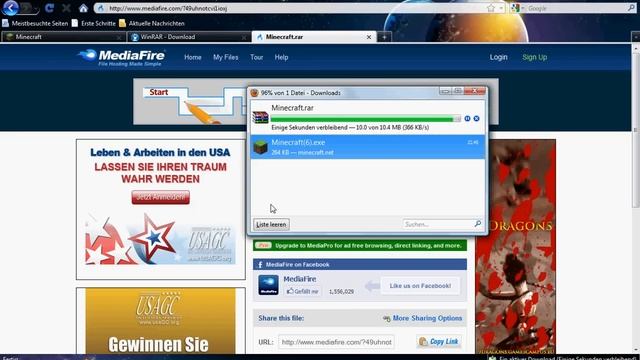The height and width of the screenshot is (360, 640).
Task: Click the search magnifier in Downloads window
Action: tap(478, 224)
